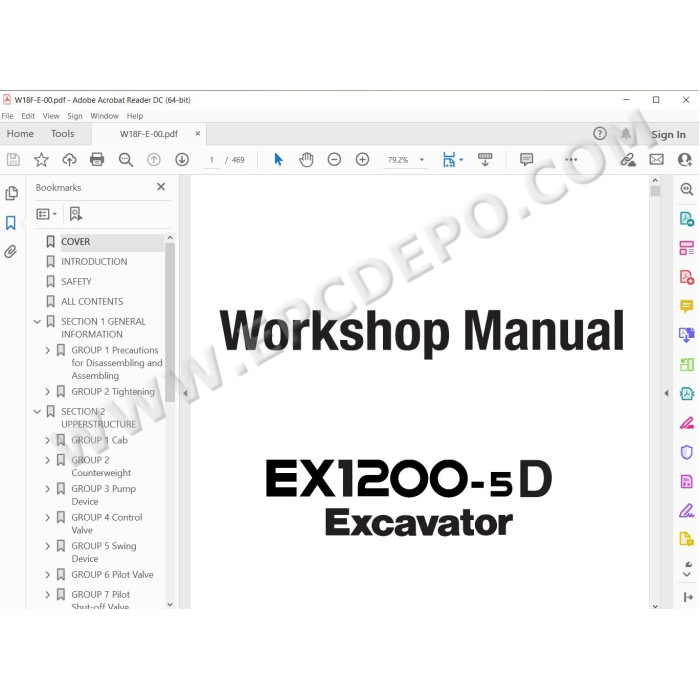Expand GROUP 2 Tightening bookmark
The height and width of the screenshot is (700, 700).
48,392
